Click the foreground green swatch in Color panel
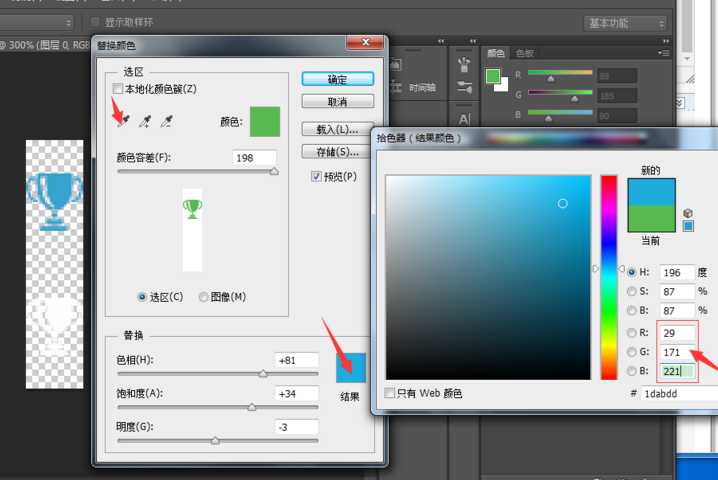Image resolution: width=718 pixels, height=480 pixels. [x=493, y=76]
